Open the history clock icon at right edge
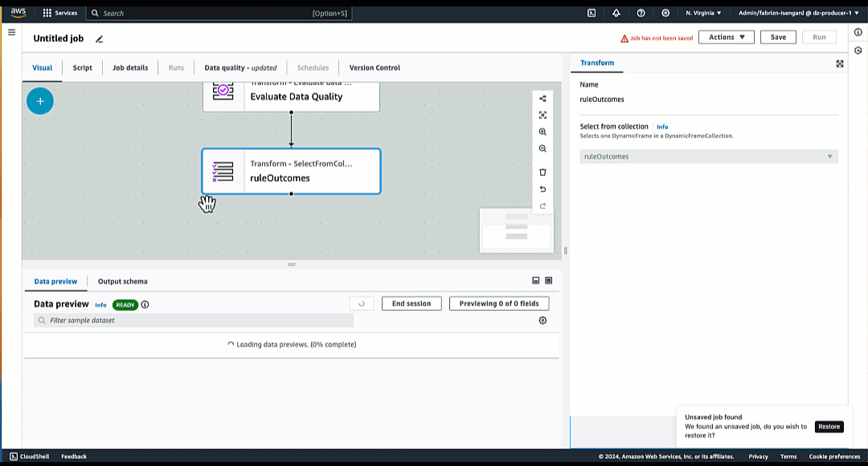The image size is (868, 466). (858, 51)
